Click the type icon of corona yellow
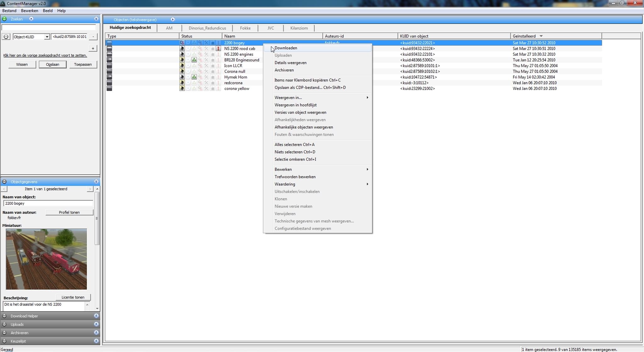Screen dimensions: 644x352 pos(109,88)
